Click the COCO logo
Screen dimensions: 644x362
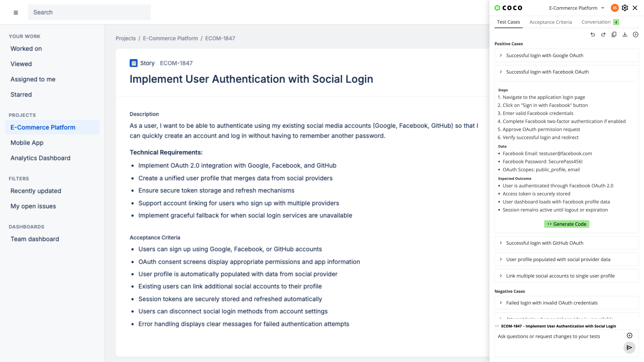[x=508, y=8]
